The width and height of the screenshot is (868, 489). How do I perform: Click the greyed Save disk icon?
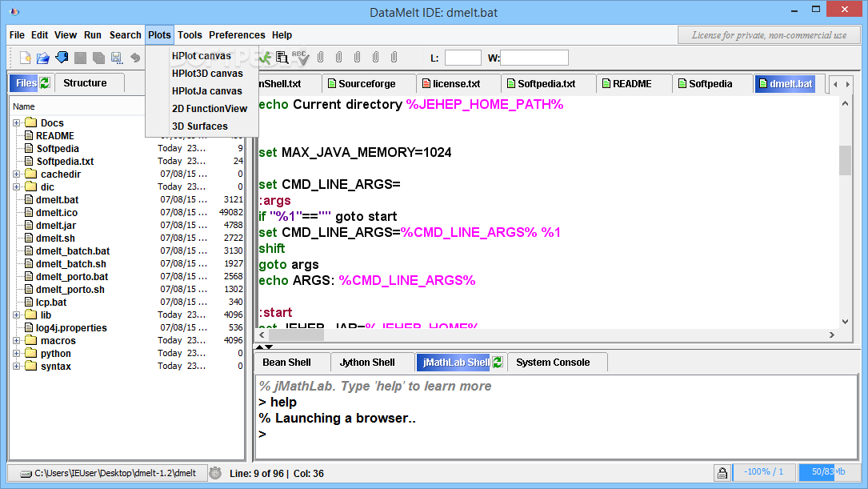[x=80, y=57]
